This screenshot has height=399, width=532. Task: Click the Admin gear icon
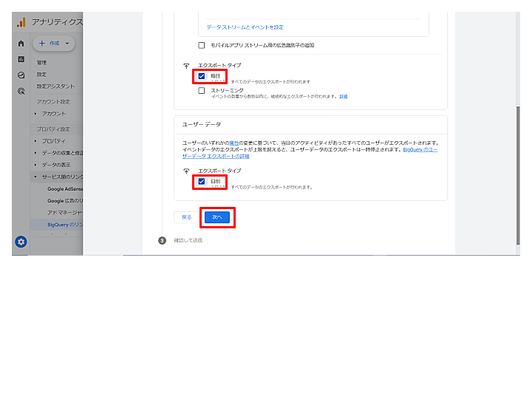(x=21, y=242)
